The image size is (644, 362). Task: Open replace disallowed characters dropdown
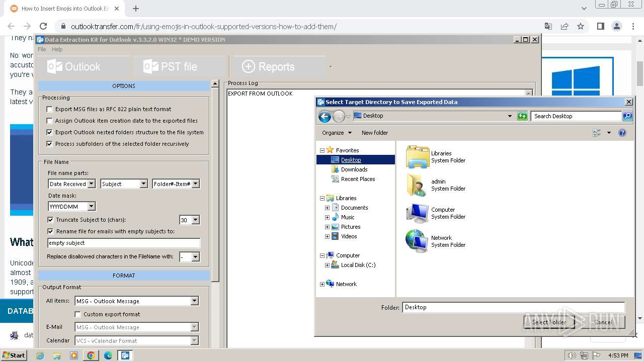tap(196, 256)
